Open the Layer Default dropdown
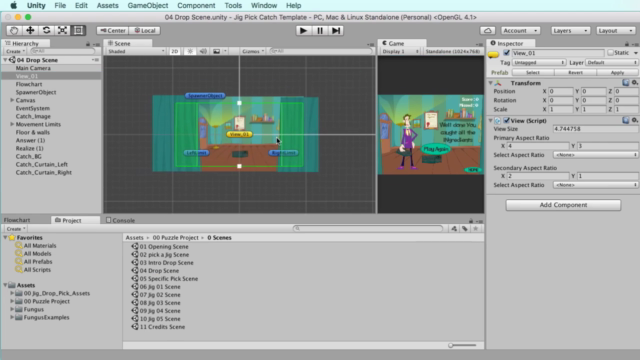Viewport: 640px width, 360px height. tap(611, 62)
